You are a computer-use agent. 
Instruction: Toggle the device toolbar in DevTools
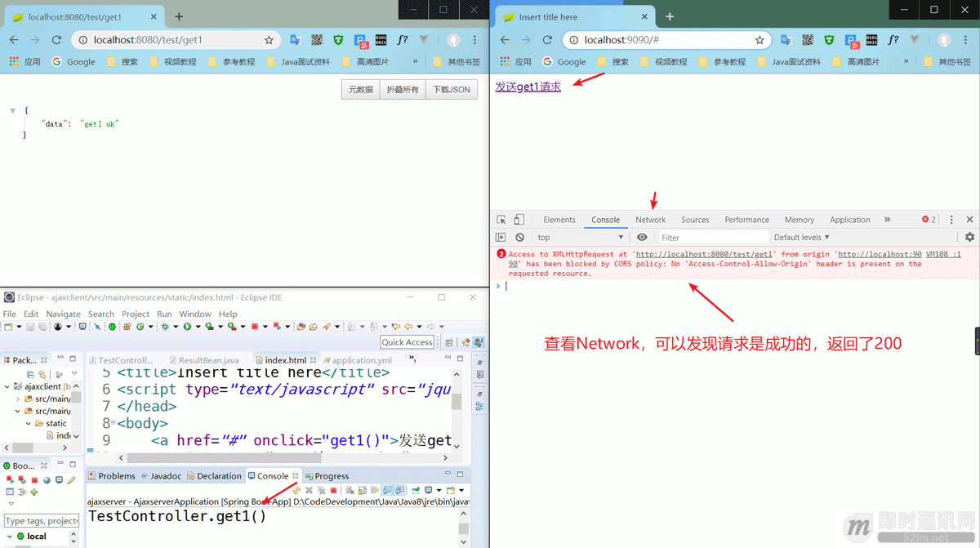[x=519, y=219]
